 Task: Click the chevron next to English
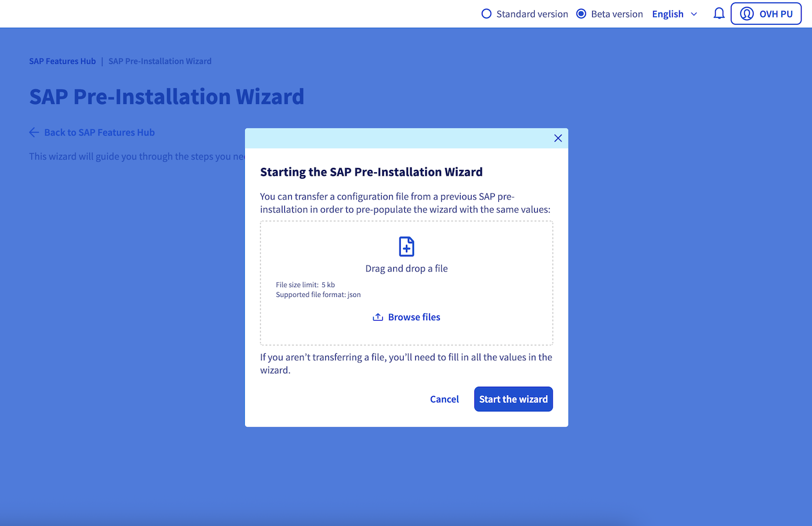[x=694, y=14]
